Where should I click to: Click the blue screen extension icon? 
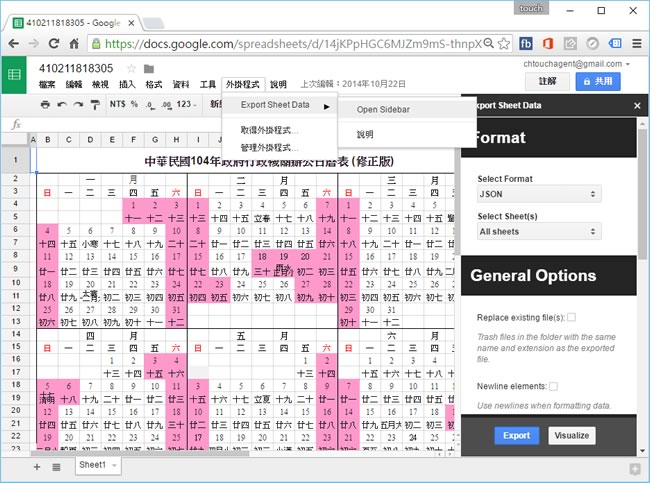615,43
